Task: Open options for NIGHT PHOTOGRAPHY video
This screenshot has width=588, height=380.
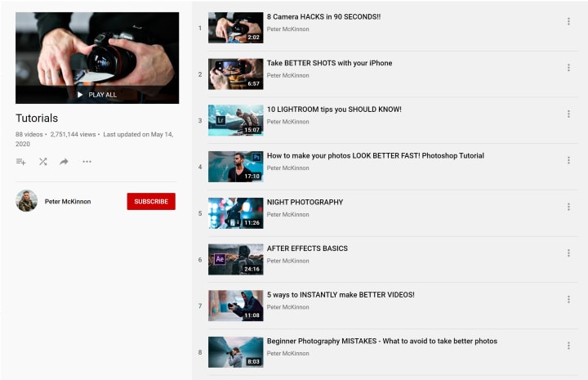Action: click(568, 207)
